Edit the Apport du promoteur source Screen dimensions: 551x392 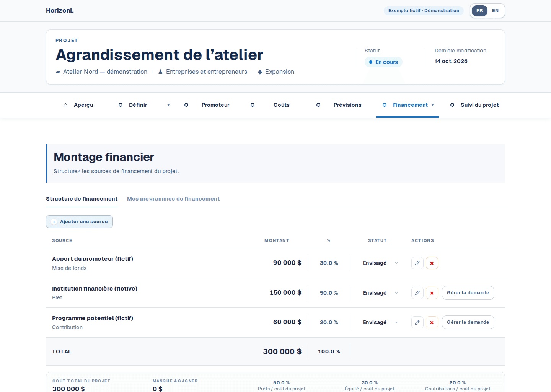pos(417,263)
